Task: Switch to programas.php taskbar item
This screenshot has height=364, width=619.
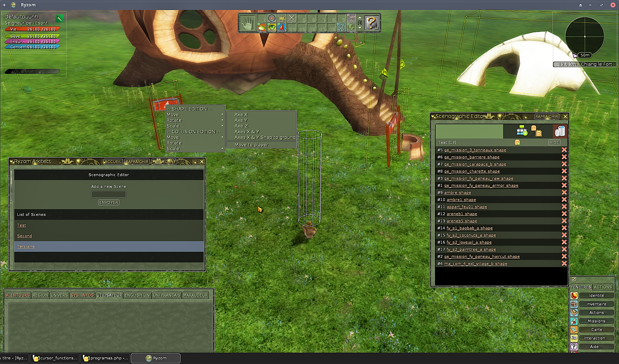Action: (106, 358)
